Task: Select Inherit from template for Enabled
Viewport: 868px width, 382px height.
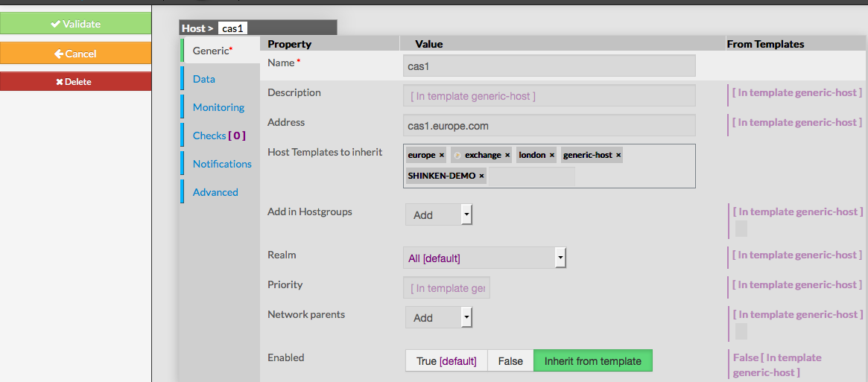Action: click(x=592, y=361)
